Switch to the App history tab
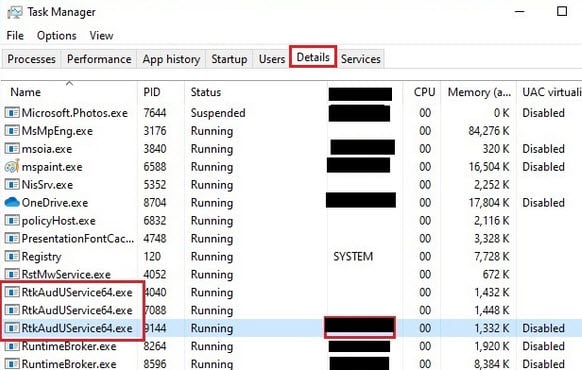The image size is (582, 370). [x=171, y=59]
